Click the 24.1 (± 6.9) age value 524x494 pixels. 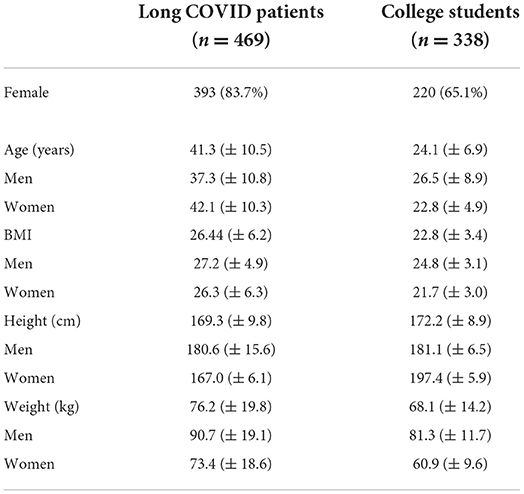(450, 150)
